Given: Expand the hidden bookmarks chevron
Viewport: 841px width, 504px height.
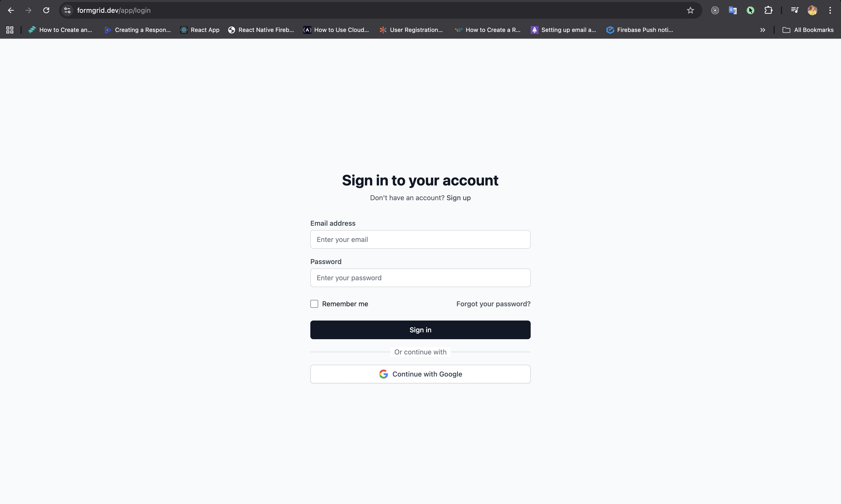Looking at the screenshot, I should [x=763, y=30].
